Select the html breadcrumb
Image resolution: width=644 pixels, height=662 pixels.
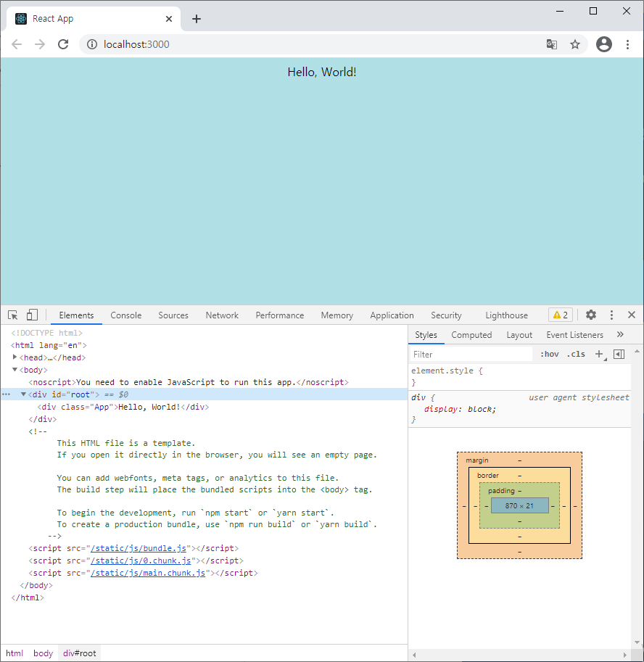tap(15, 653)
